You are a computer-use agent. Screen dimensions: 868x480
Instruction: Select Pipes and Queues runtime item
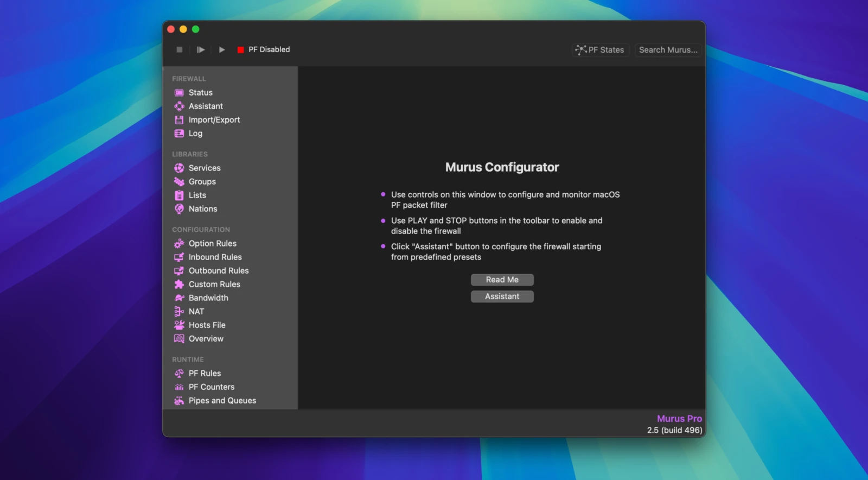tap(222, 401)
